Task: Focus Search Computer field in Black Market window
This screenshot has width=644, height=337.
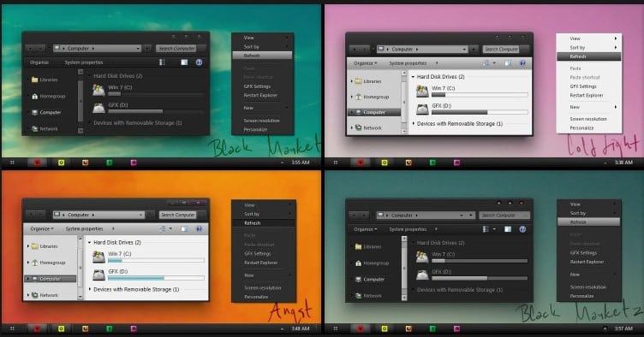Action: [176, 49]
